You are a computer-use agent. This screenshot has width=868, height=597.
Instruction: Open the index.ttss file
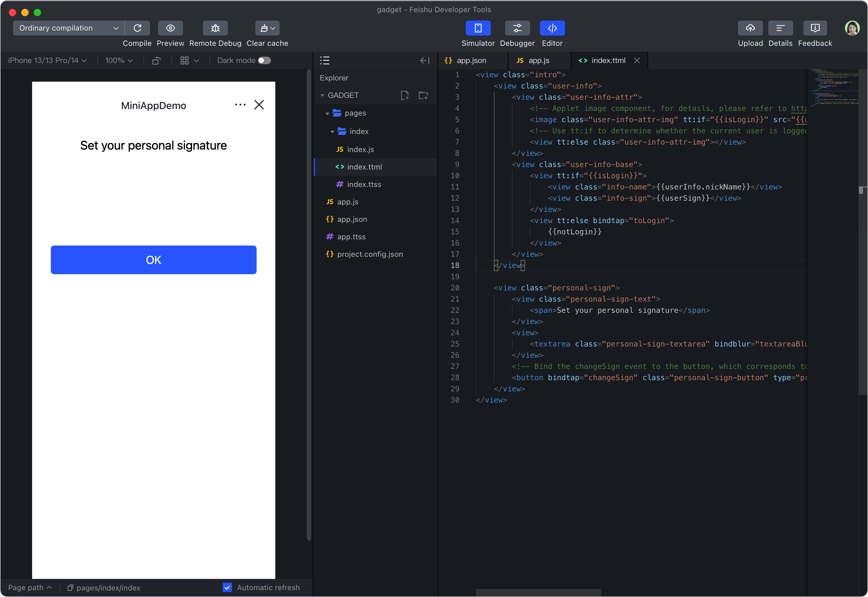point(364,184)
